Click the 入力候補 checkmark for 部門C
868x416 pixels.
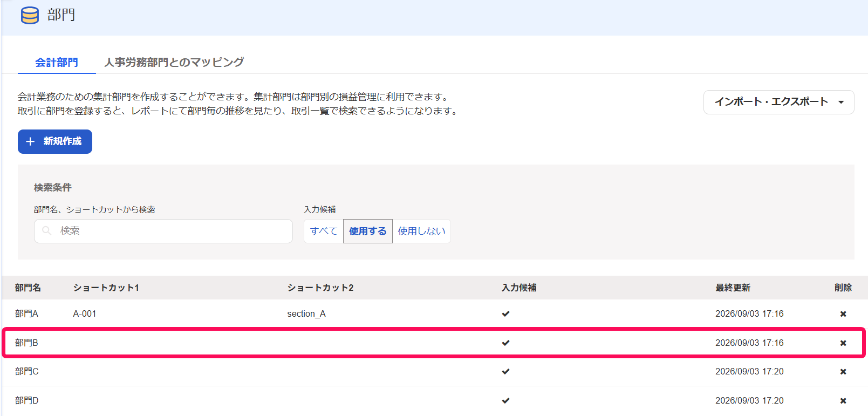point(505,372)
